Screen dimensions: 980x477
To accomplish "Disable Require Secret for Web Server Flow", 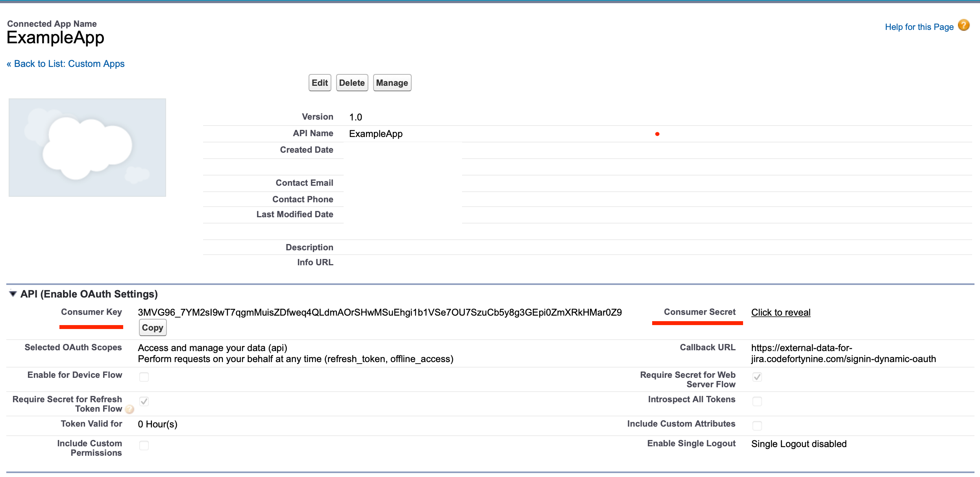I will [757, 377].
